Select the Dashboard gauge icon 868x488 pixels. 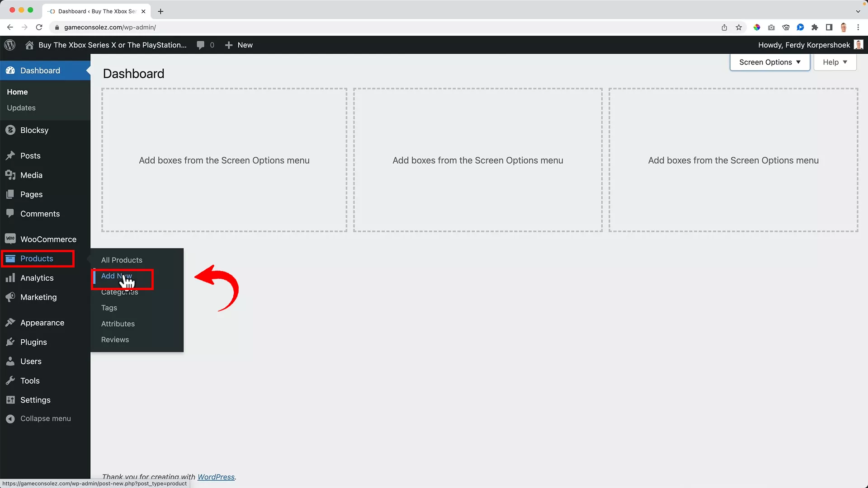click(10, 70)
